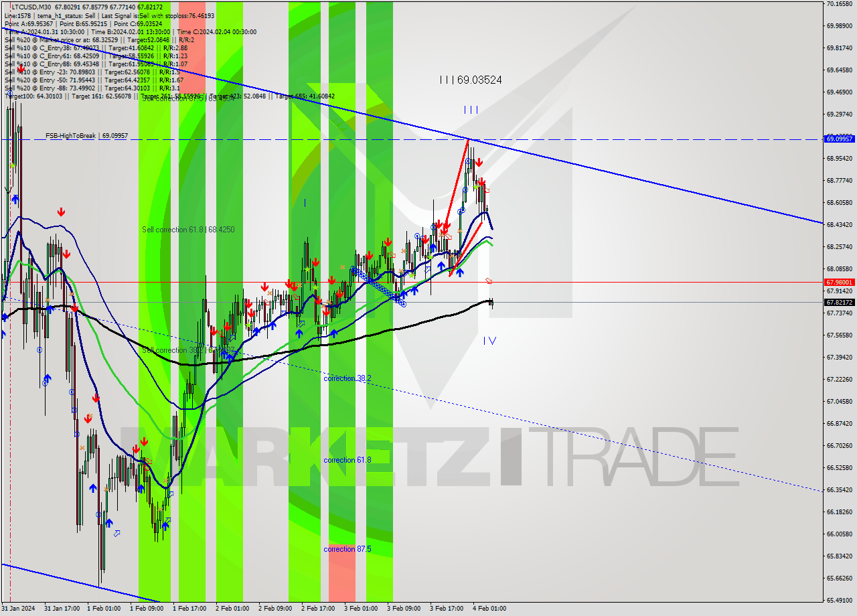Click the 66.18260 price axis label
The width and height of the screenshot is (857, 616).
point(840,512)
